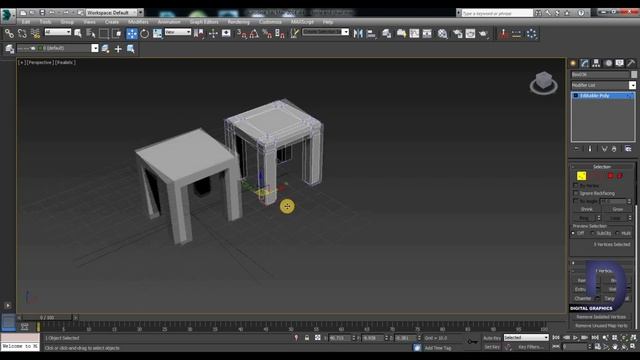Activate the Select and Rotate tool
This screenshot has width=640, height=360.
(144, 33)
